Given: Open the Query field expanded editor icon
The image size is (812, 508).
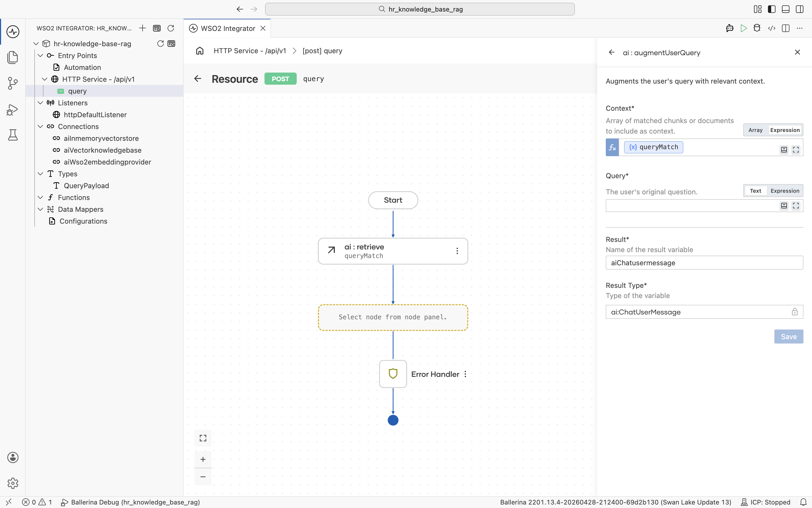Looking at the screenshot, I should click(796, 206).
